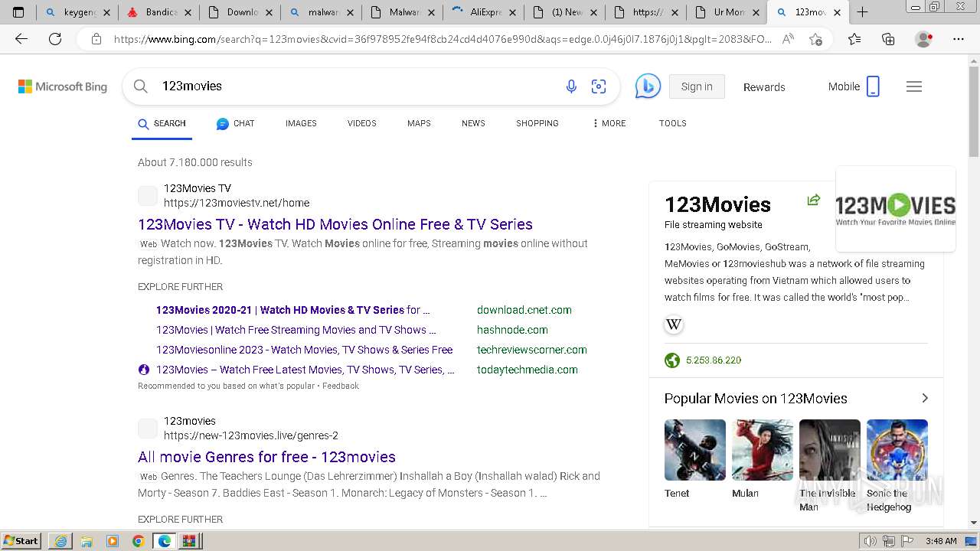Click the Bing search text field
Viewport: 980px width, 551px height.
[356, 86]
